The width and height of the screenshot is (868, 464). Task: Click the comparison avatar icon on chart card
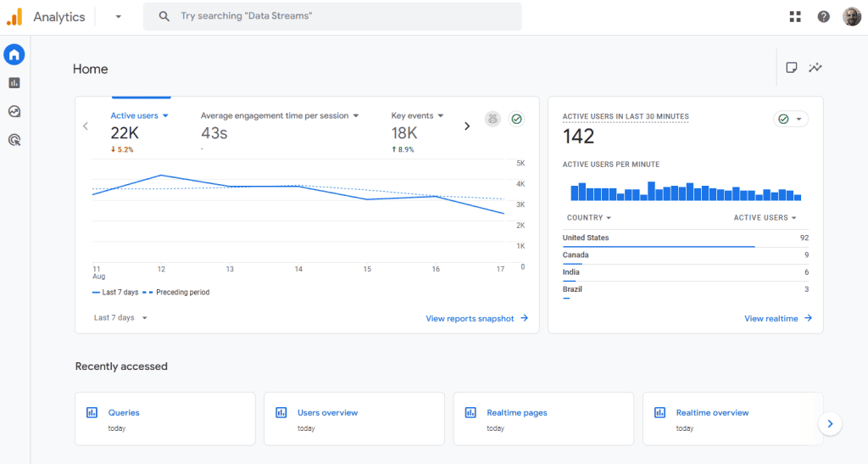pyautogui.click(x=492, y=120)
